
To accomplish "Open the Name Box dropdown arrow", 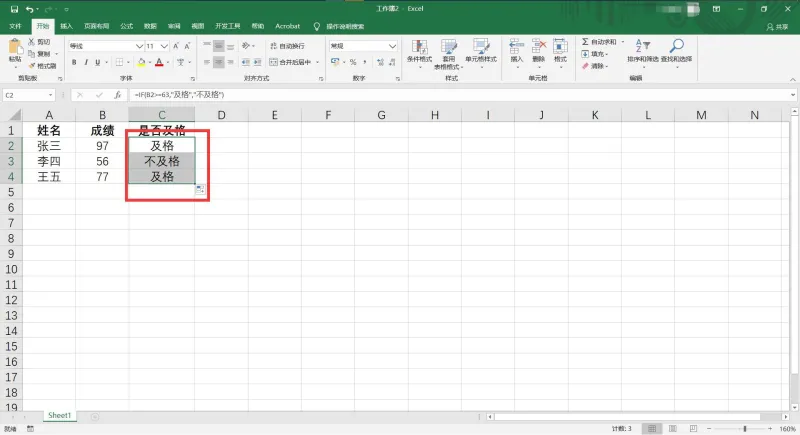I will (x=50, y=95).
